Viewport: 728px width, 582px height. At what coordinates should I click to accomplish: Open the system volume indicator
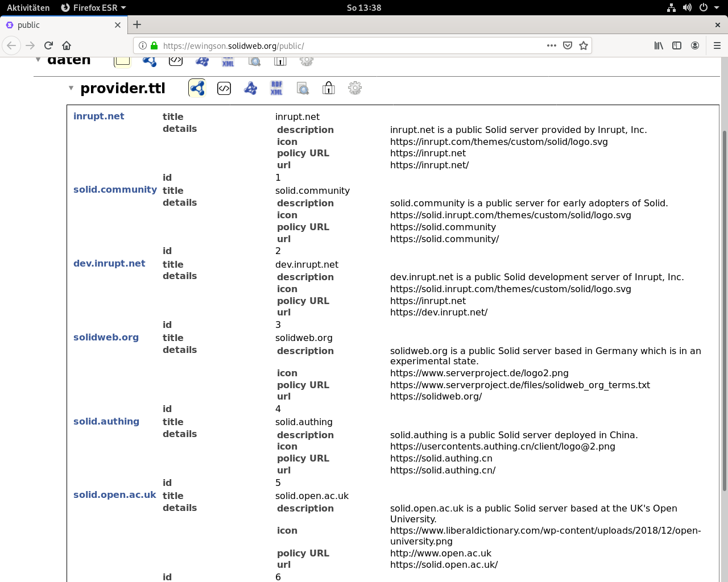687,7
